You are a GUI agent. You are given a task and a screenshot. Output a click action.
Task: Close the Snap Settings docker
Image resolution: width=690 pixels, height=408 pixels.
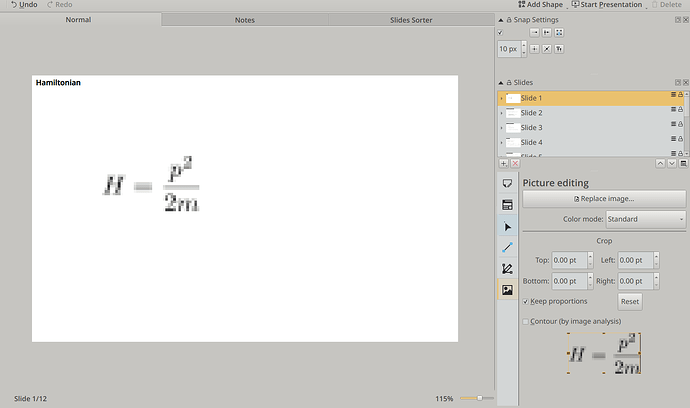pyautogui.click(x=686, y=20)
